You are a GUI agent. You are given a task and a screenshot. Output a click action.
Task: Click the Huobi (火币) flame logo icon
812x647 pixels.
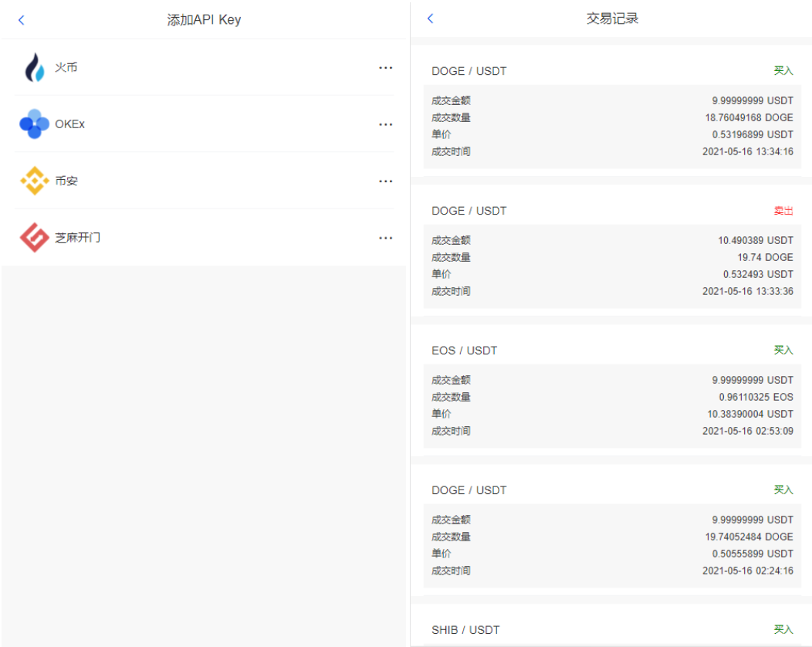pyautogui.click(x=34, y=68)
